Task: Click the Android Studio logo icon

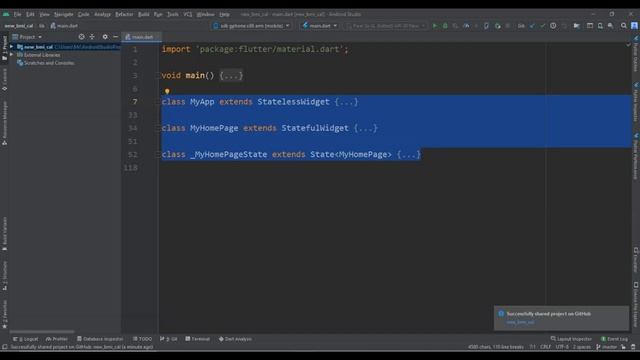Action: click(6, 14)
